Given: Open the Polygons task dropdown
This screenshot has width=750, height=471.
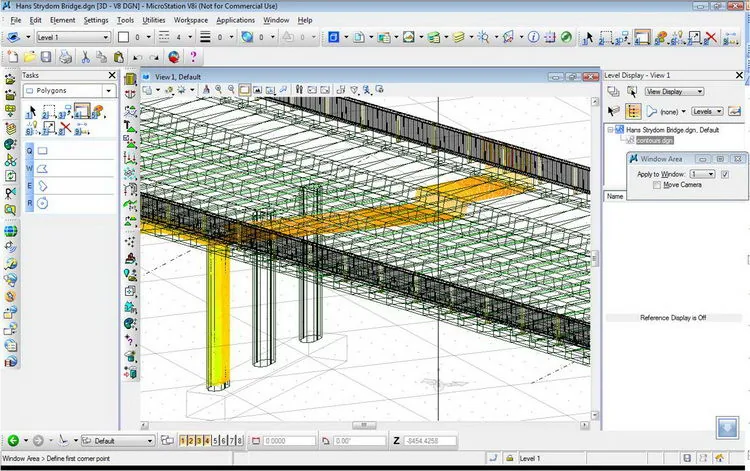Looking at the screenshot, I should pyautogui.click(x=70, y=90).
